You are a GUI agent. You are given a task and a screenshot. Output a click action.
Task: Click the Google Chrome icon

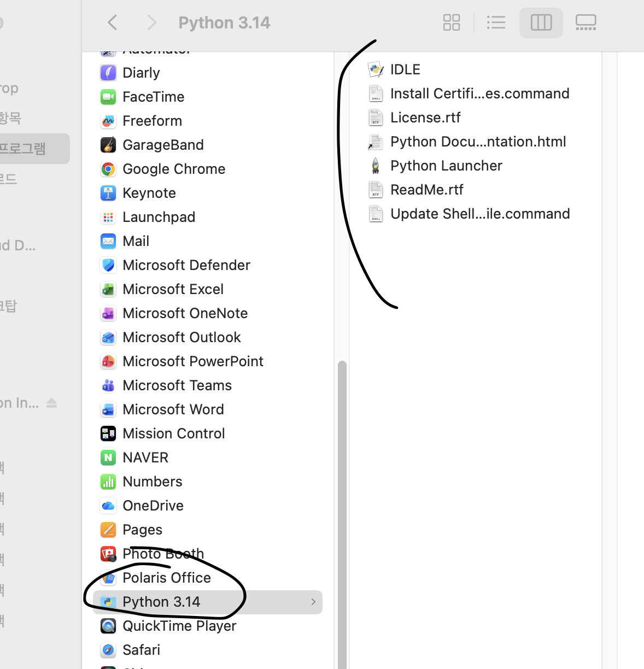click(x=108, y=169)
